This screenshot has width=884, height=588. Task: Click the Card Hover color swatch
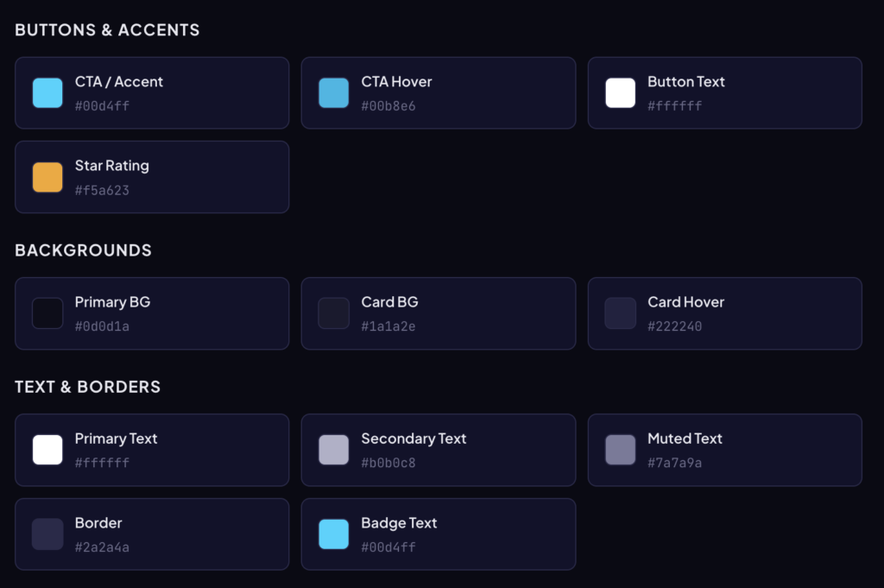pos(620,313)
